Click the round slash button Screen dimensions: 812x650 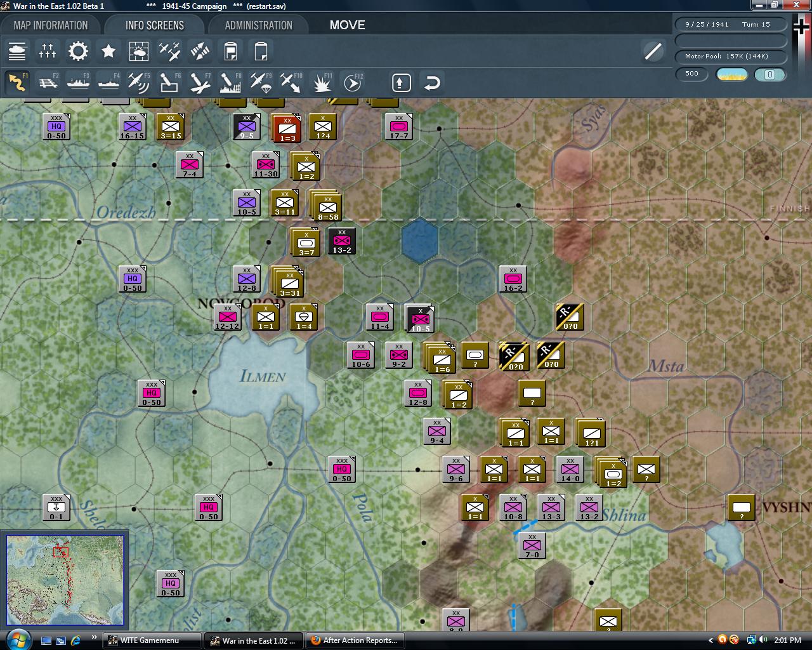[653, 51]
